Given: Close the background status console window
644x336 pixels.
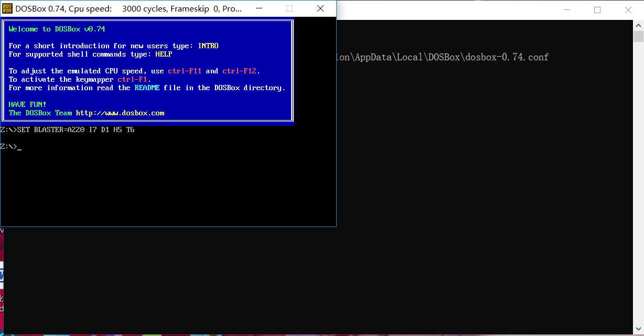Looking at the screenshot, I should pyautogui.click(x=628, y=10).
